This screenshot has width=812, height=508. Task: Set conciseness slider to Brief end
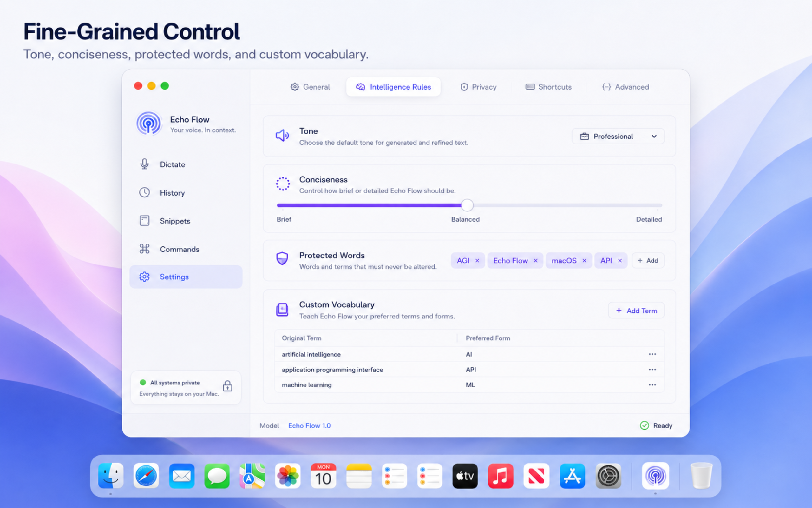pos(278,205)
